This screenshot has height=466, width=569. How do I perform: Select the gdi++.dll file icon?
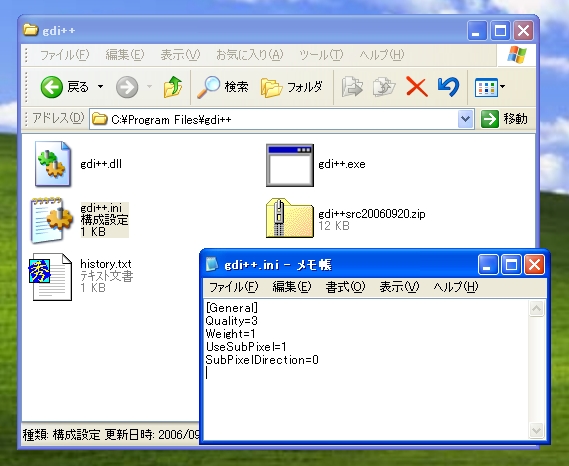tap(53, 164)
